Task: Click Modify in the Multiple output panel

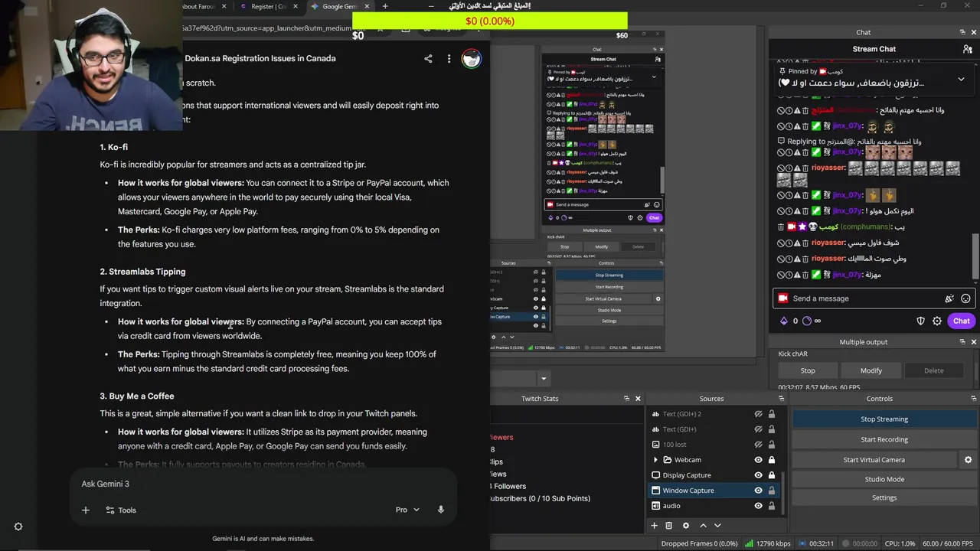Action: (x=871, y=370)
